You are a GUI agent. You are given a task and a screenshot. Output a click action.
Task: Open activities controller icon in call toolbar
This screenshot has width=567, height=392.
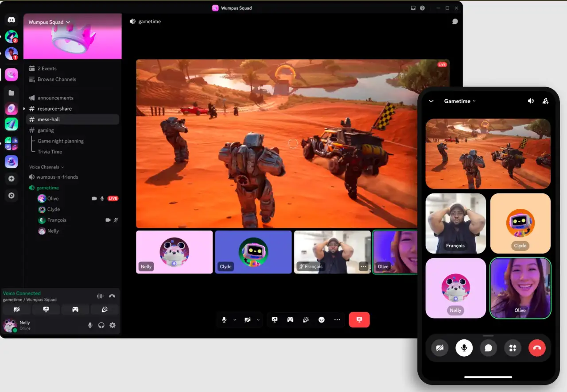point(290,319)
